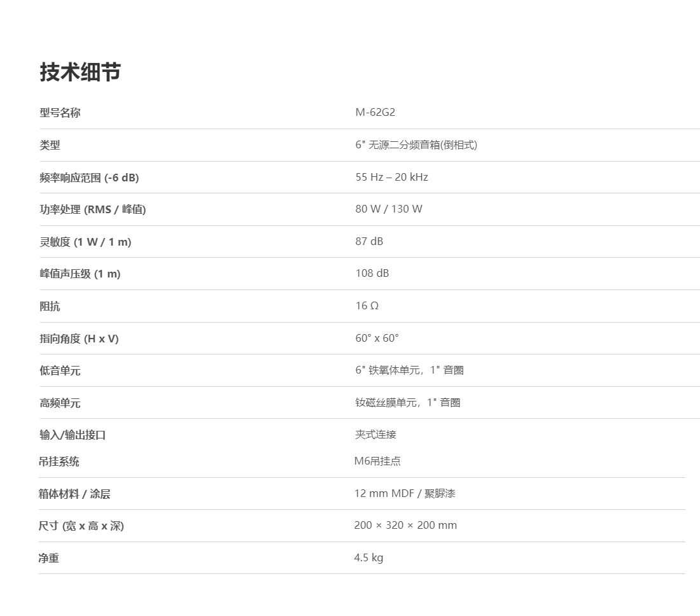Select the value 钕磁丝膜单元, 1" 音圈
The image size is (700, 616).
[407, 403]
